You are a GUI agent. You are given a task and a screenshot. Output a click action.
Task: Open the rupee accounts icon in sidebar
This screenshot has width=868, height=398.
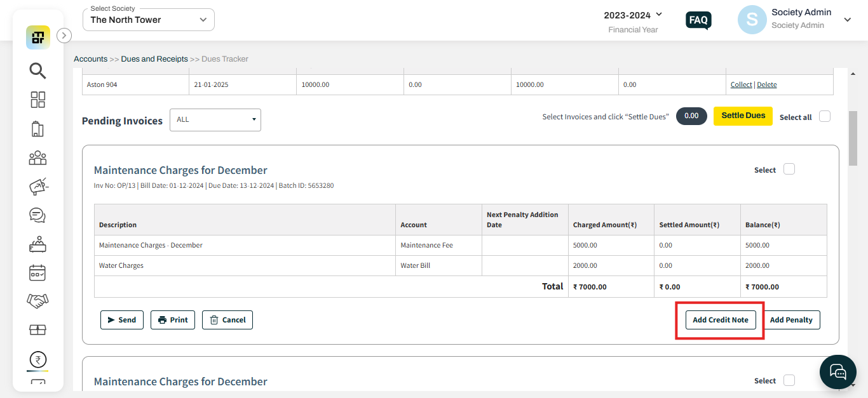tap(37, 359)
